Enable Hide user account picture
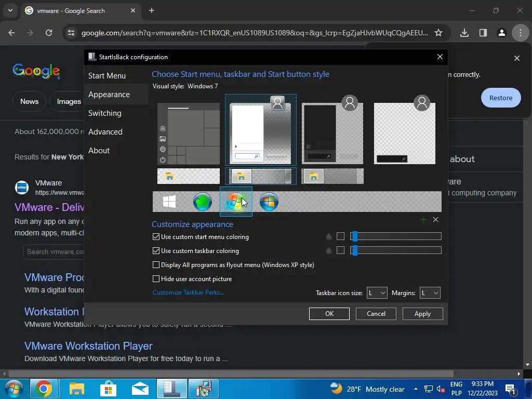The height and width of the screenshot is (399, 532). 156,279
